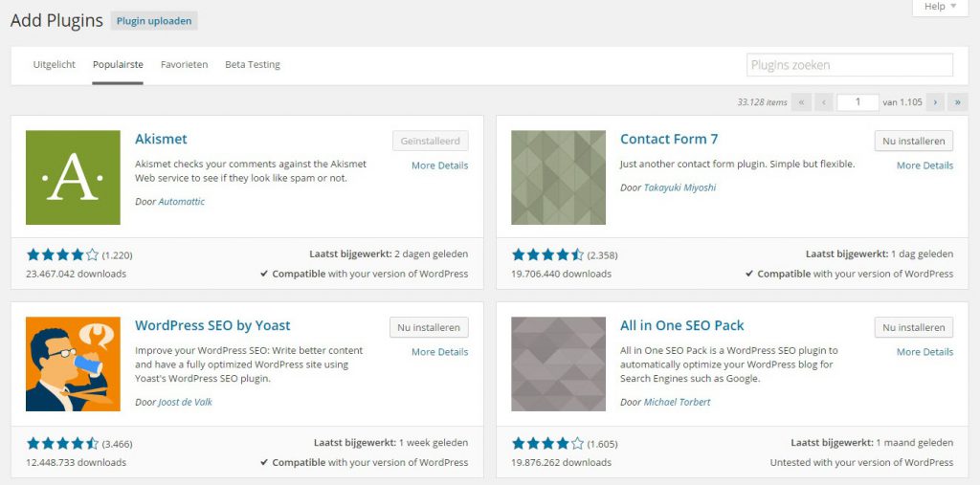Open the All in One SEO Pack title

[x=682, y=325]
